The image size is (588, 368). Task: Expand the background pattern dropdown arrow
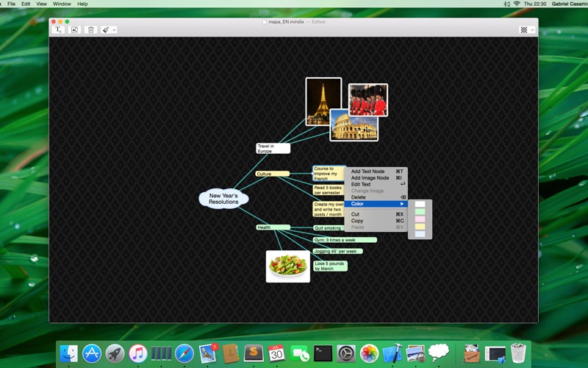coord(532,29)
